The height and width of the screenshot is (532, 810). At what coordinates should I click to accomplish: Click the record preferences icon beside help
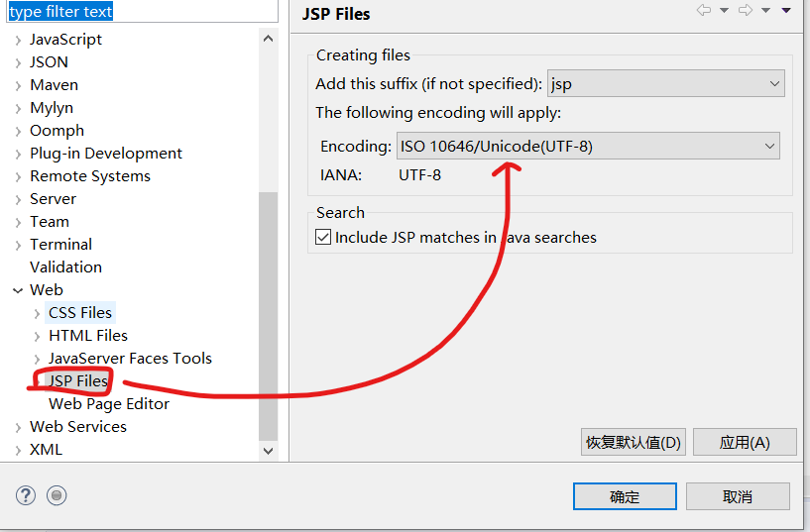point(57,496)
